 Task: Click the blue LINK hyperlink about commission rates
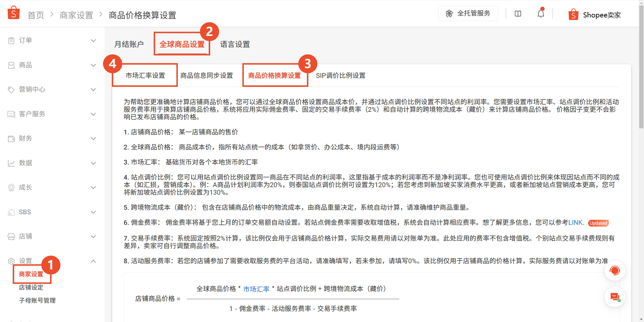click(x=576, y=222)
